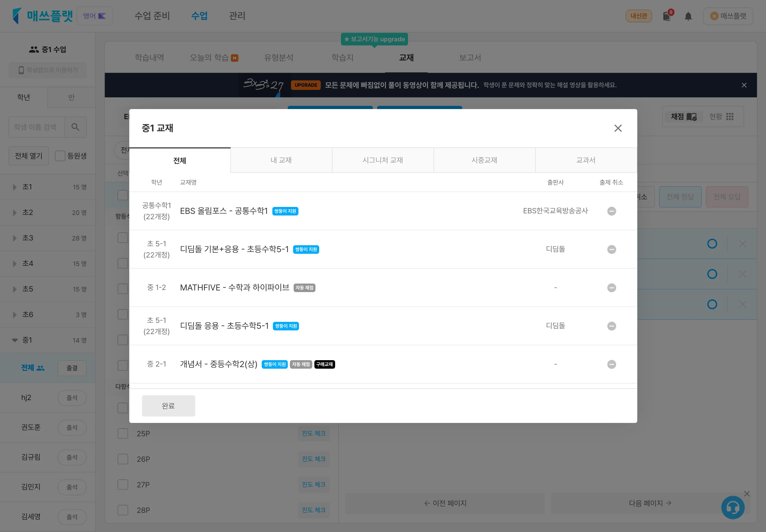Close the 중1 교재 dialog

point(618,128)
